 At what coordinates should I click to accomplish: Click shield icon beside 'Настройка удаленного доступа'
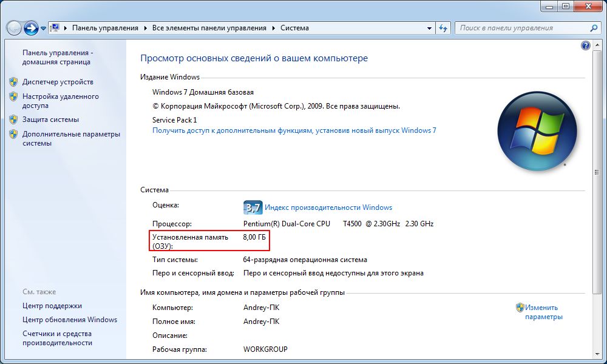click(x=13, y=96)
